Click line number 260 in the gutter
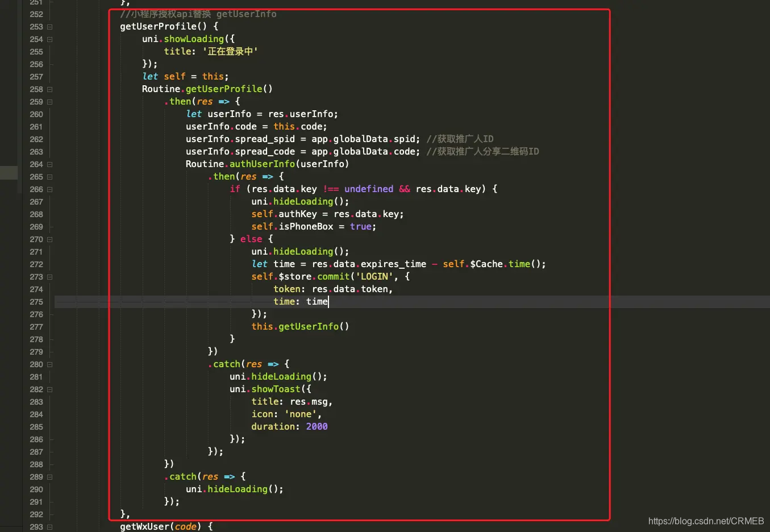The width and height of the screenshot is (770, 532). [x=36, y=114]
